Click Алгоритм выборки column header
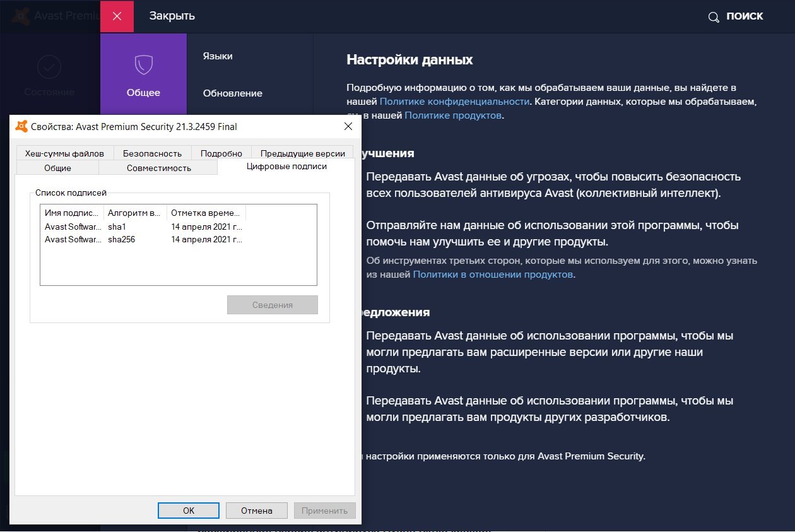Viewport: 795px width, 532px height. click(135, 213)
